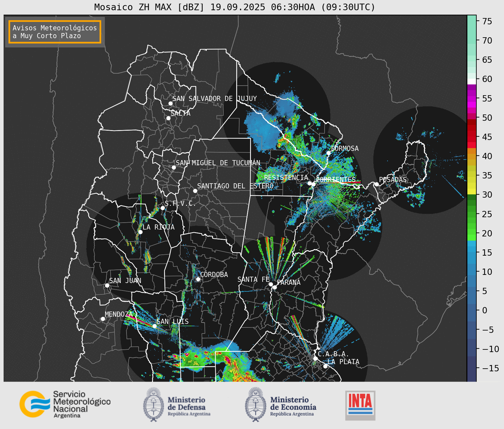This screenshot has height=429, width=504.
Task: Select the Paraná city marker
Action: pos(275,287)
